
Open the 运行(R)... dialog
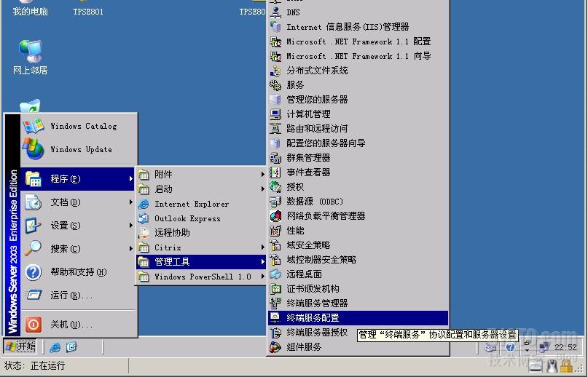click(x=79, y=295)
